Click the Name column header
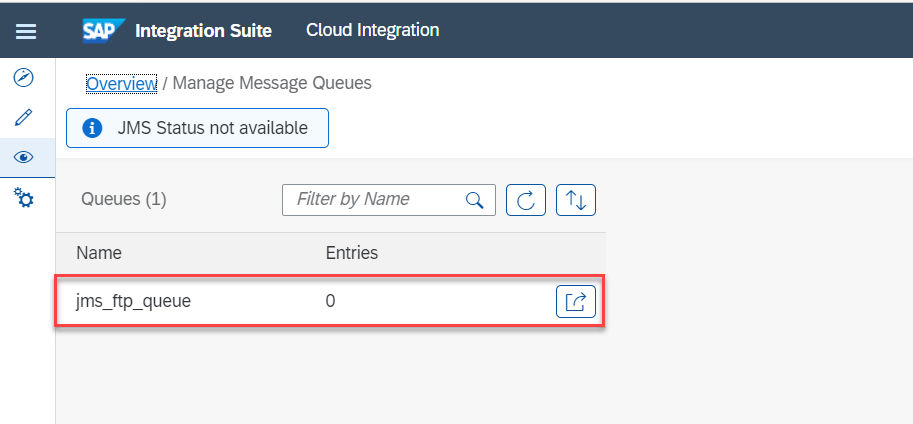 pos(99,253)
